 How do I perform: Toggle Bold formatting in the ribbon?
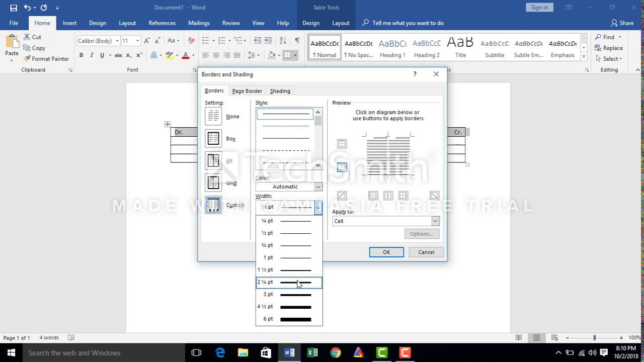click(x=81, y=55)
